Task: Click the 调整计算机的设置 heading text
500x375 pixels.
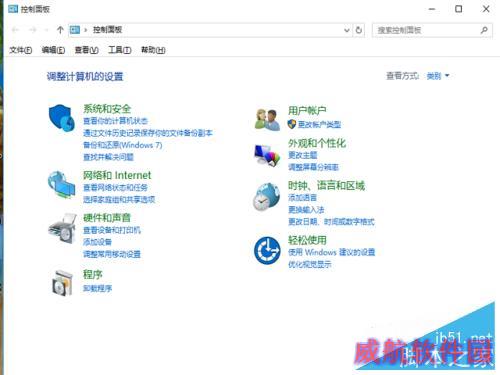Action: [x=85, y=77]
